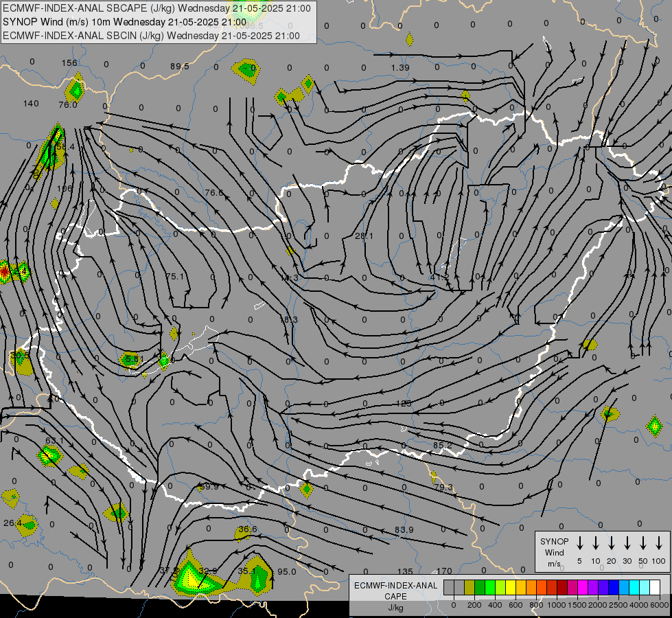
Task: Click the SBCAPE title line in header
Action: point(157,8)
